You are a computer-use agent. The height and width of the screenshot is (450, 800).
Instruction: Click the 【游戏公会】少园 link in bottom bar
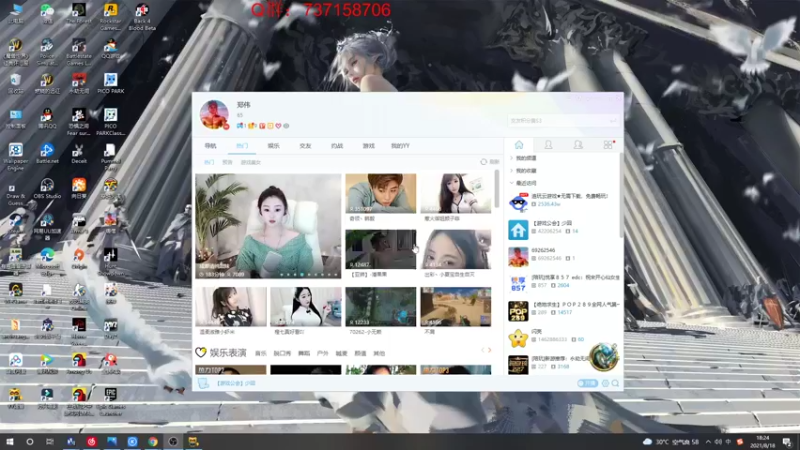pyautogui.click(x=236, y=383)
